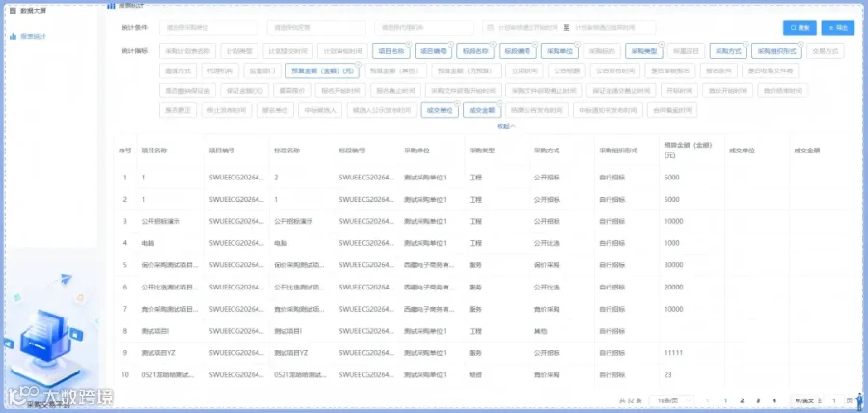Click the 物资 procurement type cell
Screen dimensions: 868x413
[475, 374]
